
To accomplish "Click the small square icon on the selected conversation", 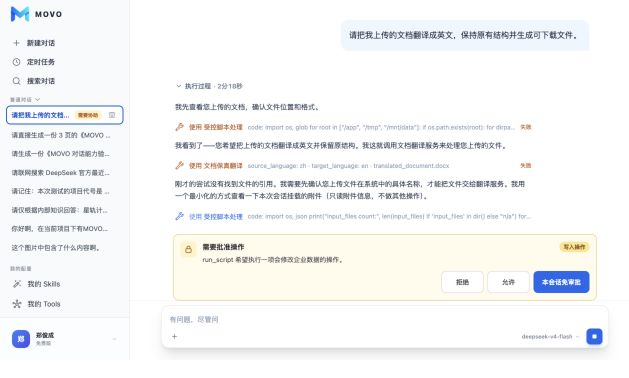I will pos(112,115).
